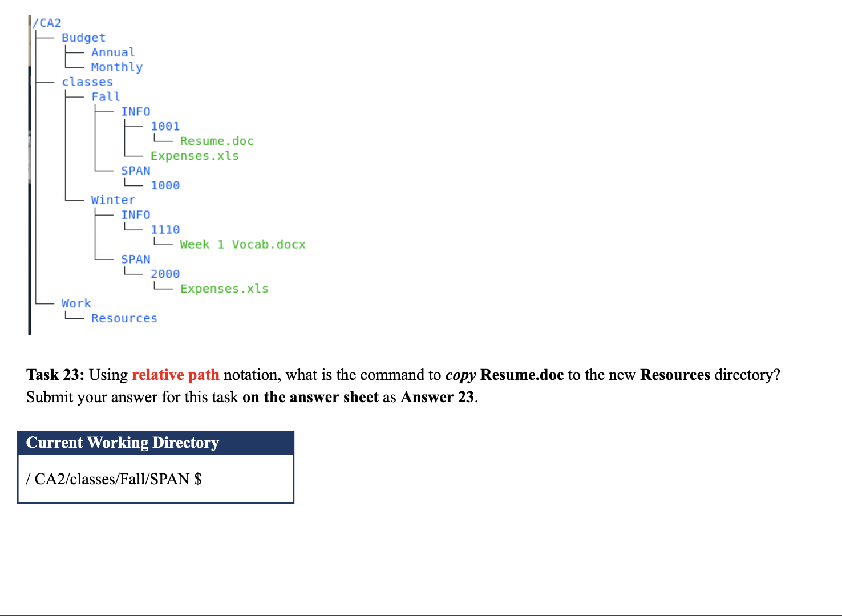
Task: Select the 2000 folder
Action: 165,274
